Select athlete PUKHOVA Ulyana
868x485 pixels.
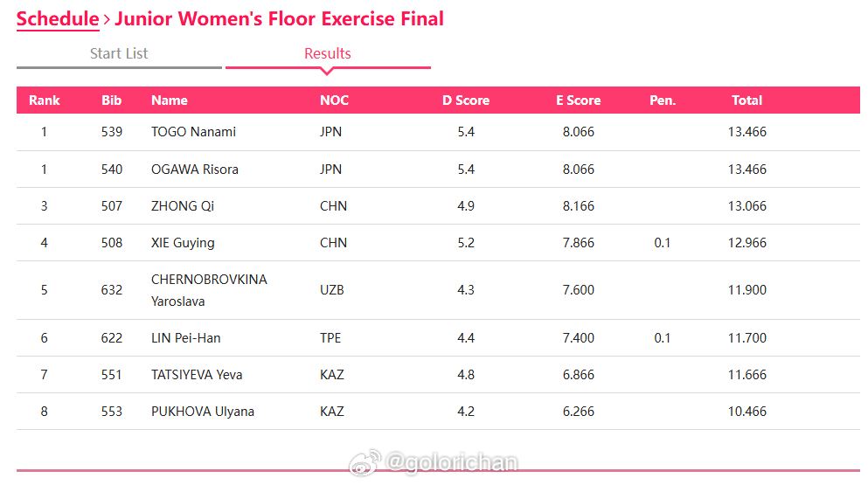(x=203, y=412)
